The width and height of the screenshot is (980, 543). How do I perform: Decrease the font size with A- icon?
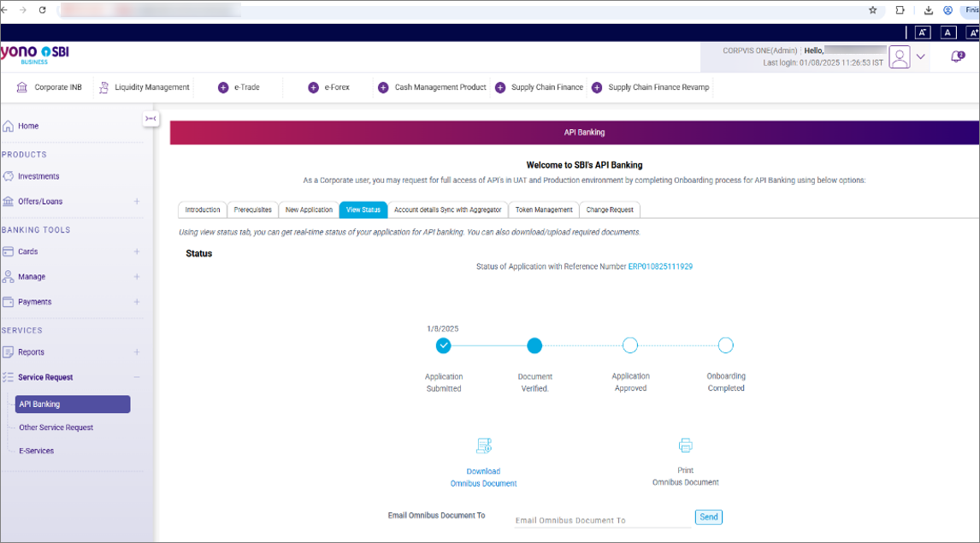(923, 32)
